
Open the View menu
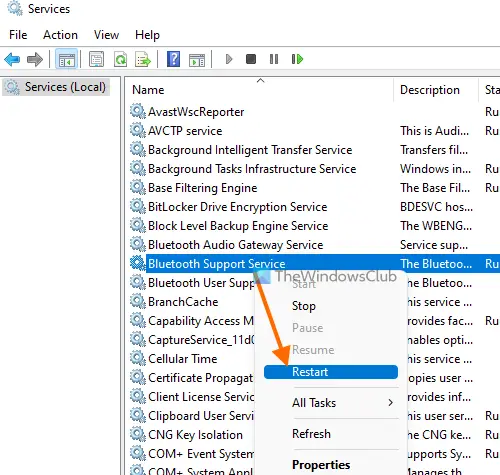[x=106, y=35]
